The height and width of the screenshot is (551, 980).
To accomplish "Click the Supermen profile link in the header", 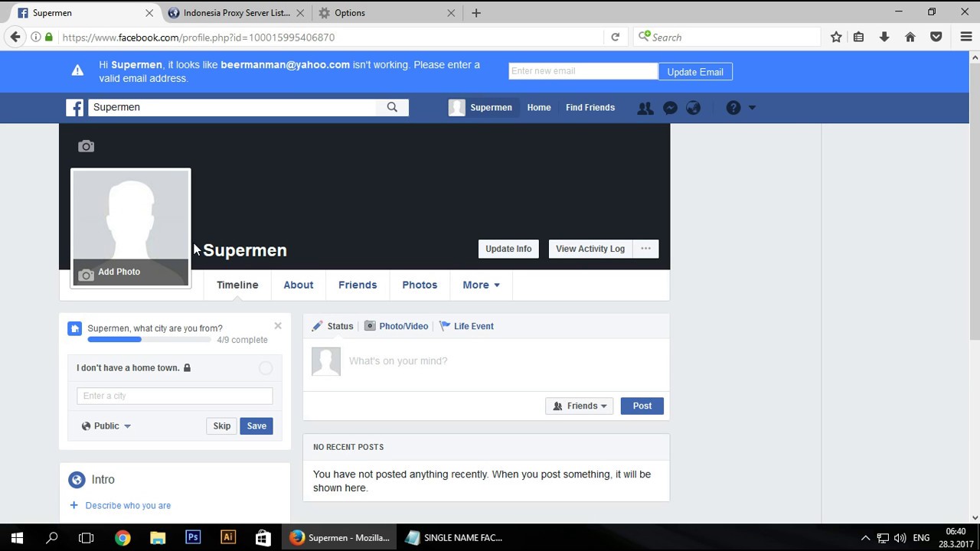I will [481, 108].
